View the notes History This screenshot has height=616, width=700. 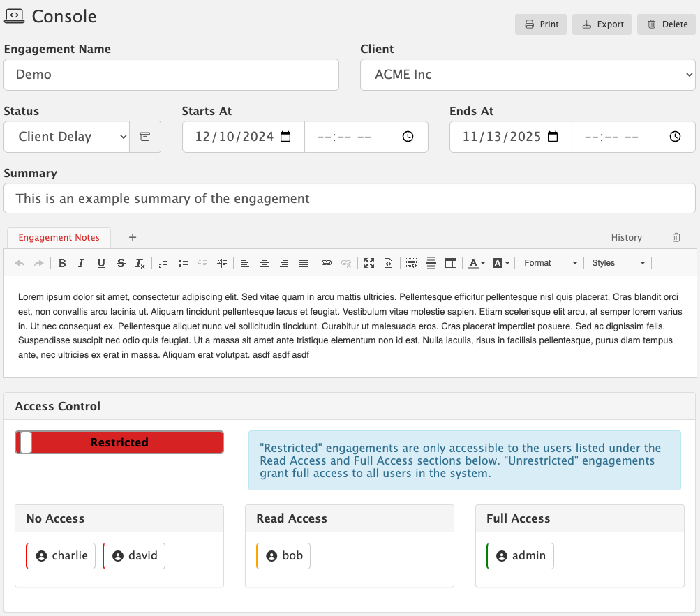(x=626, y=237)
